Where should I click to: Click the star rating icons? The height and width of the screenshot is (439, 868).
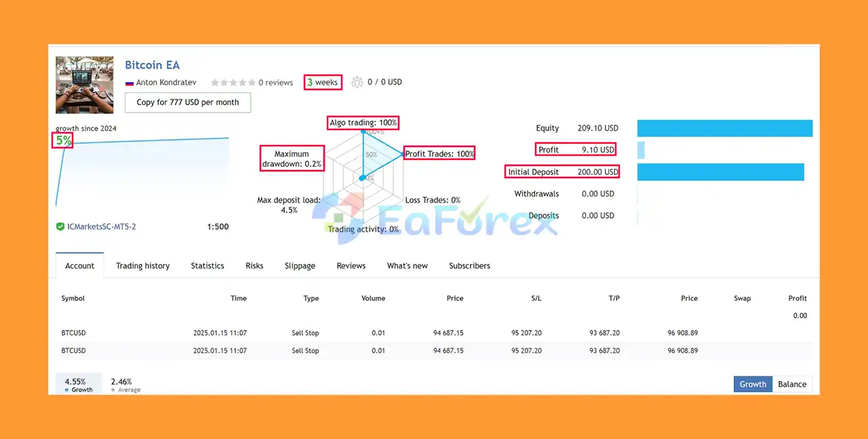(233, 83)
